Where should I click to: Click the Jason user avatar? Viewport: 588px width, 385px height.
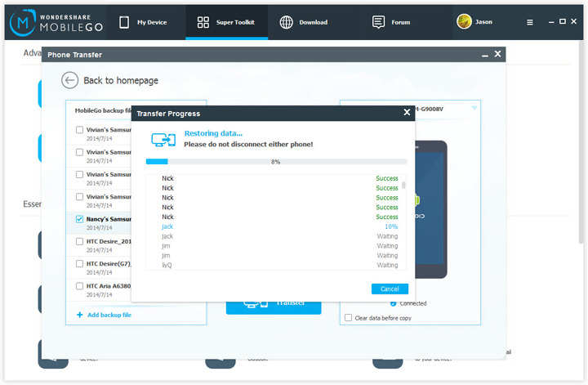(x=464, y=21)
